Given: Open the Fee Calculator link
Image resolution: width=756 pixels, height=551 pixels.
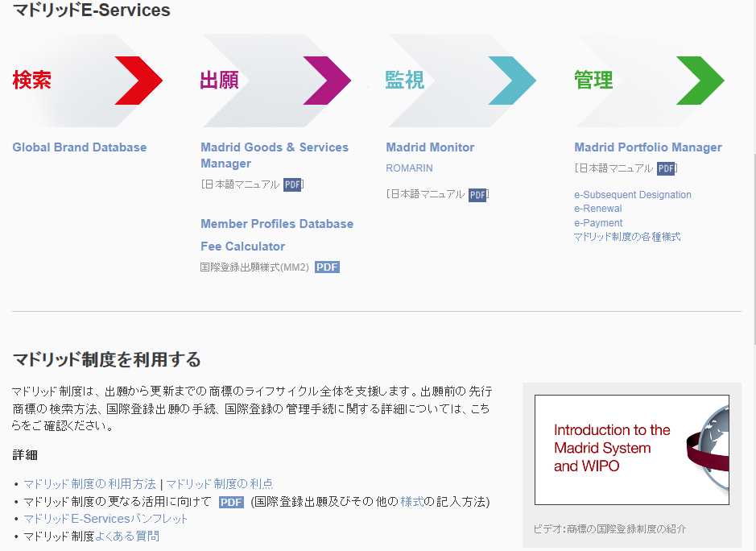Looking at the screenshot, I should 242,246.
